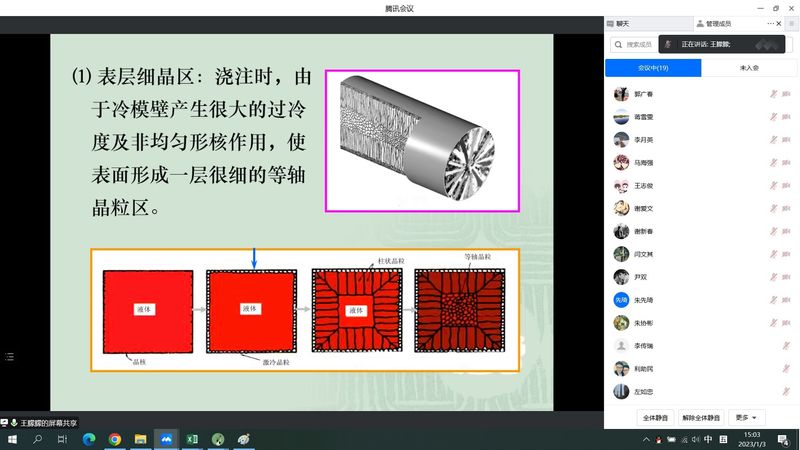Switch to the 未入会 tab

pos(748,68)
